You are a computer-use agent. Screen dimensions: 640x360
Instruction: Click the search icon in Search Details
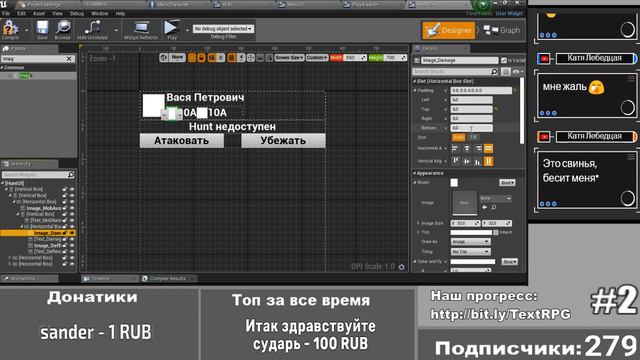coord(494,72)
